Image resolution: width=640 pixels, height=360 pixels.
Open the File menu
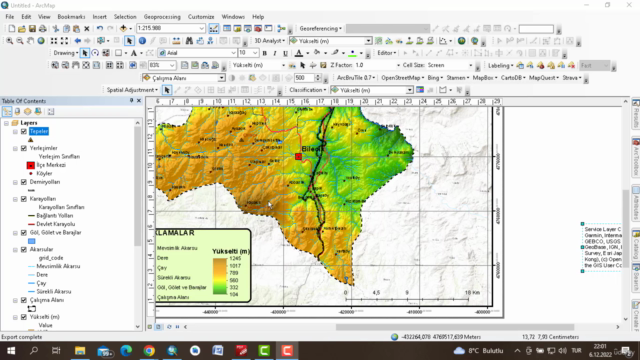(10, 17)
